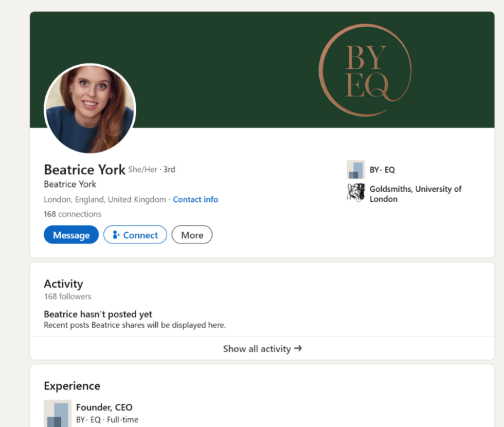Viewport: 504px width, 427px height.
Task: Click the arrow icon beside Show all activity
Action: 298,348
